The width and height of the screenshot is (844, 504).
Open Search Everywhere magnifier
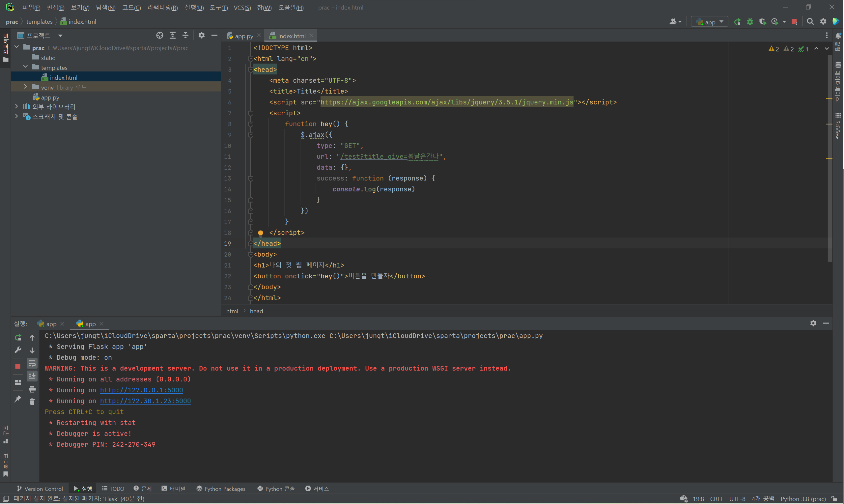(810, 22)
